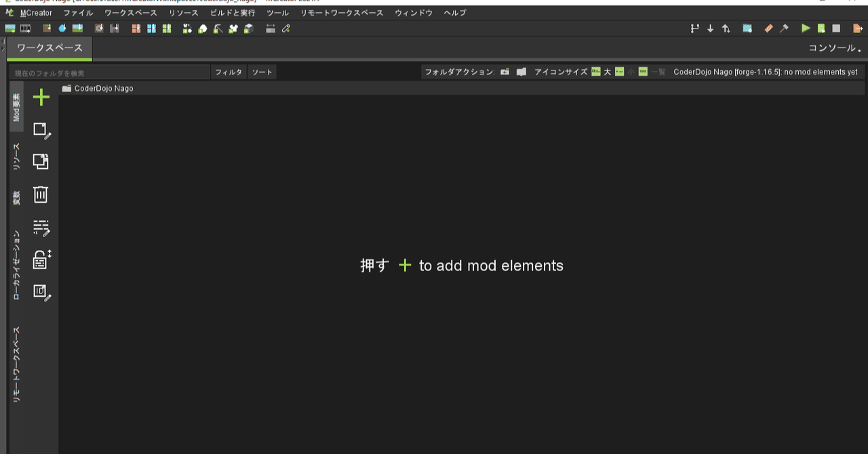Screen dimensions: 868x454
Task: Select large icon size 大
Action: [x=601, y=72]
